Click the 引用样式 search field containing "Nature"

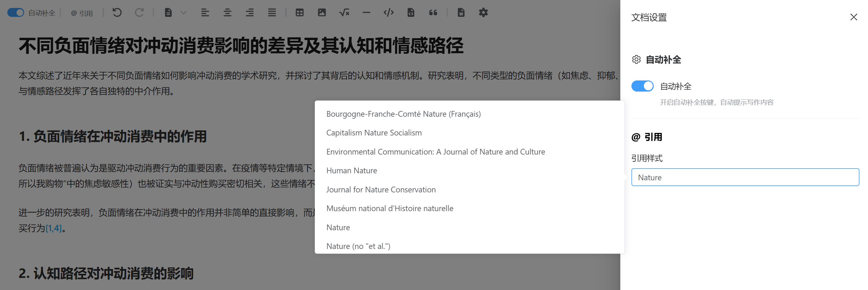[x=745, y=177]
